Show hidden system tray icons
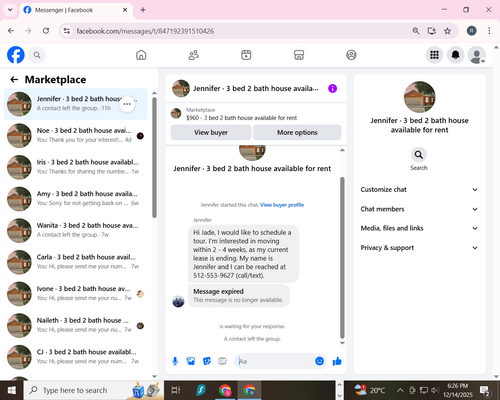The height and width of the screenshot is (400, 500). pyautogui.click(x=400, y=390)
